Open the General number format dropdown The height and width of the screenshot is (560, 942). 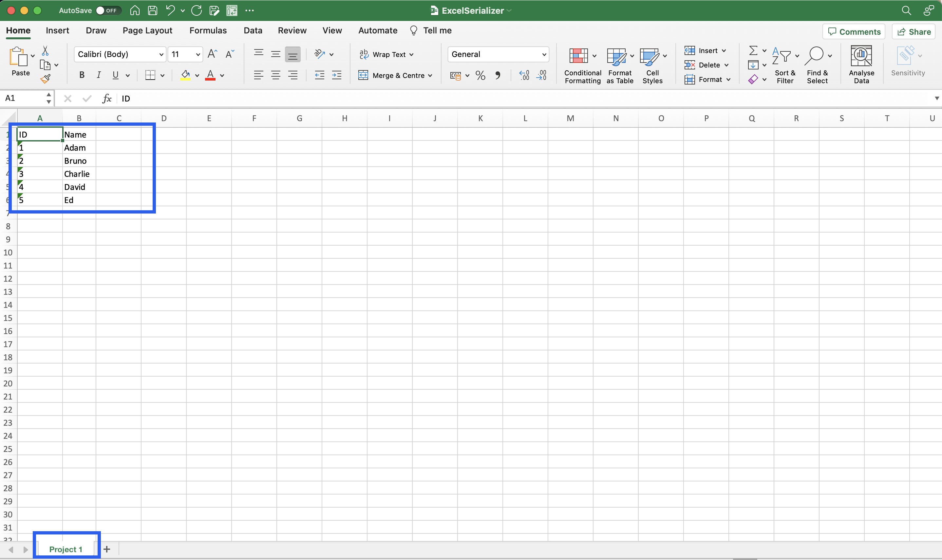click(x=544, y=54)
